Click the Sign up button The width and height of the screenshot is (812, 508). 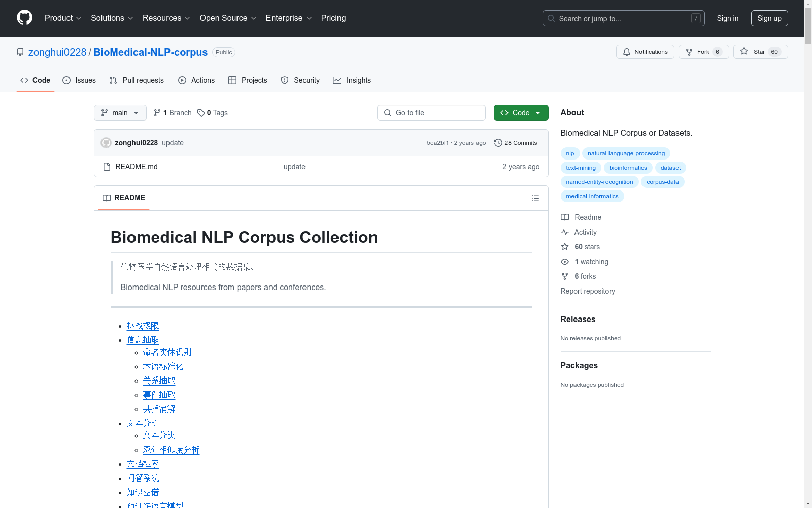(769, 18)
